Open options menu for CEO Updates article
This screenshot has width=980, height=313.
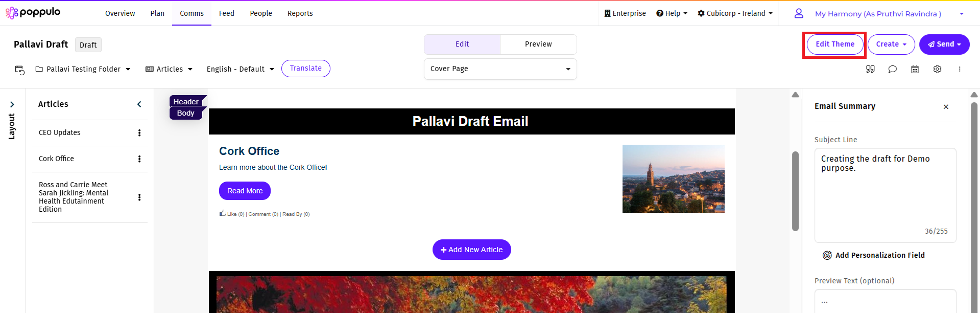(x=139, y=133)
